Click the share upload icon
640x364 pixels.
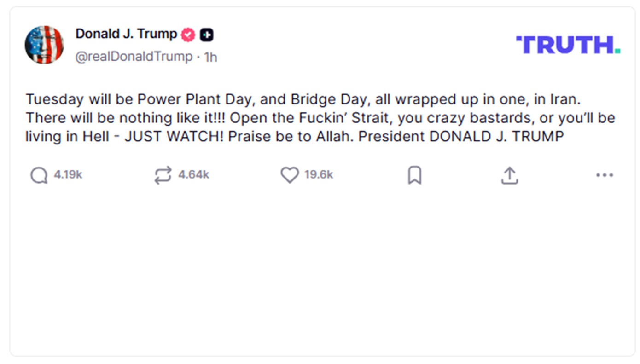pos(509,175)
